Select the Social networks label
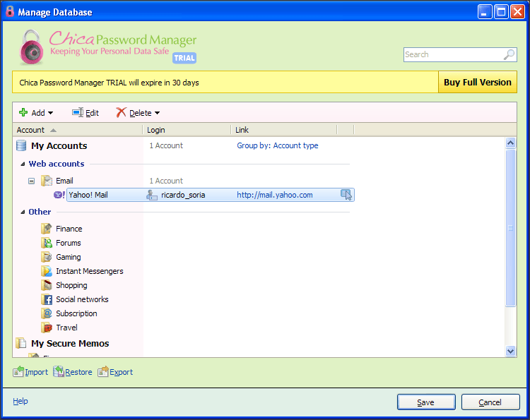Screen dimensions: 530x420 (x=82, y=299)
